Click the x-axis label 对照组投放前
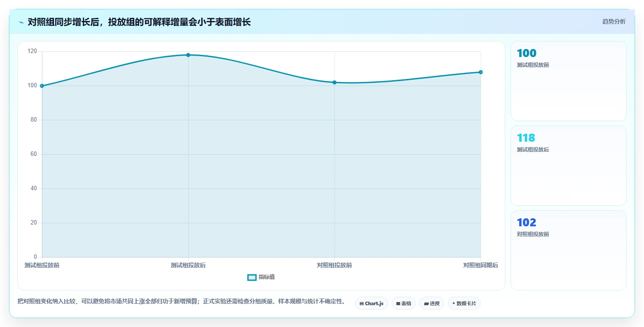 [x=334, y=266]
